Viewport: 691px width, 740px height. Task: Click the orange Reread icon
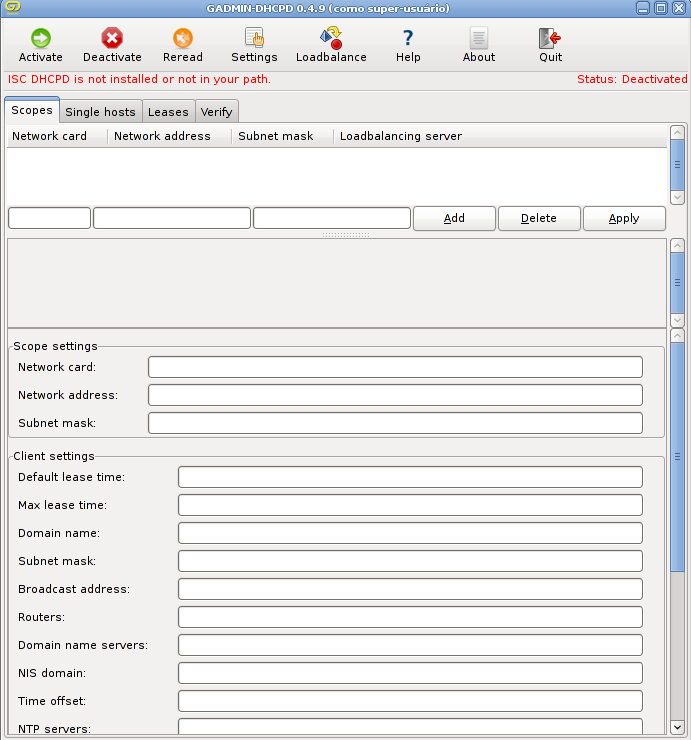183,38
